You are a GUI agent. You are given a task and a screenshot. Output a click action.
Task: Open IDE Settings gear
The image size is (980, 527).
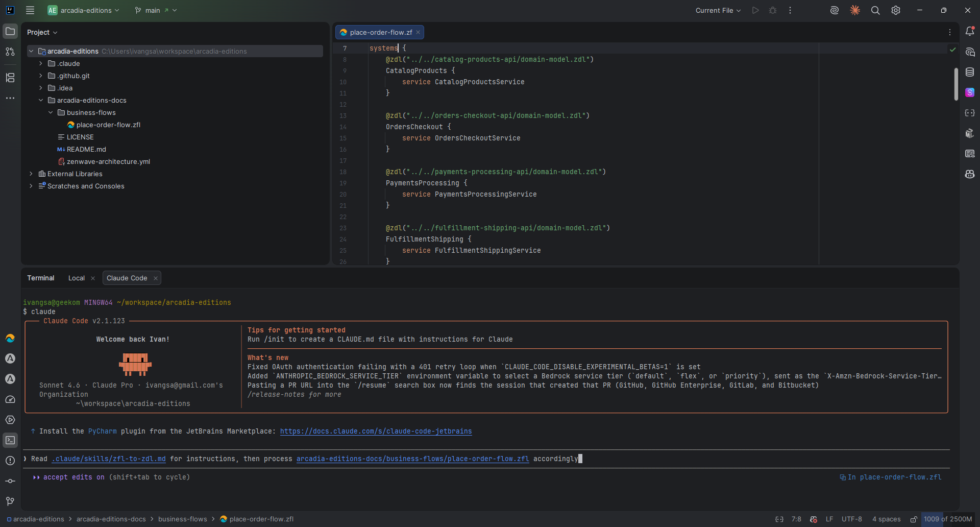pyautogui.click(x=896, y=10)
